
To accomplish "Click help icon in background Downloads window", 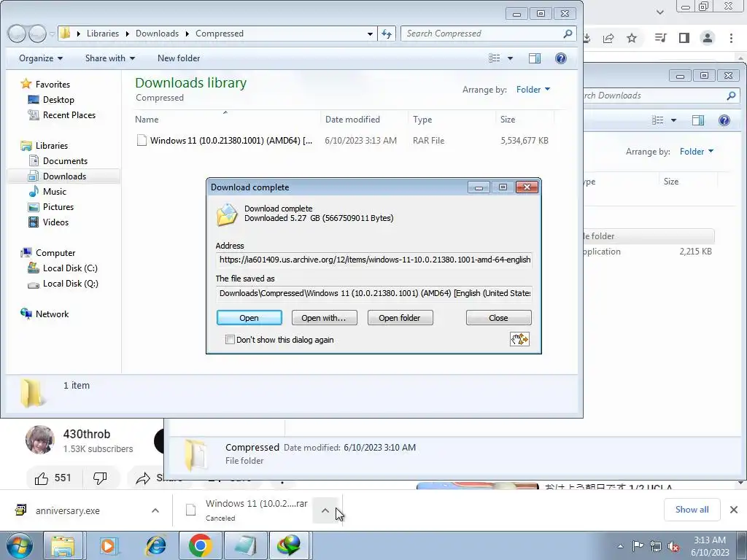I will (724, 120).
